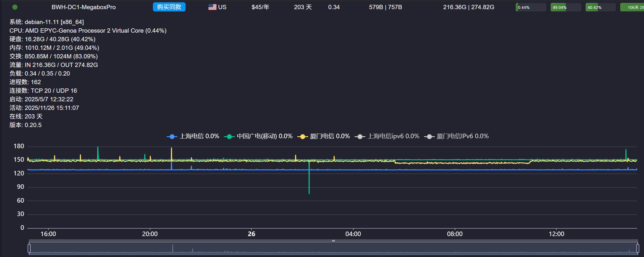Viewport: 644px width, 257px height.
Task: Click the US flag icon
Action: pyautogui.click(x=212, y=7)
